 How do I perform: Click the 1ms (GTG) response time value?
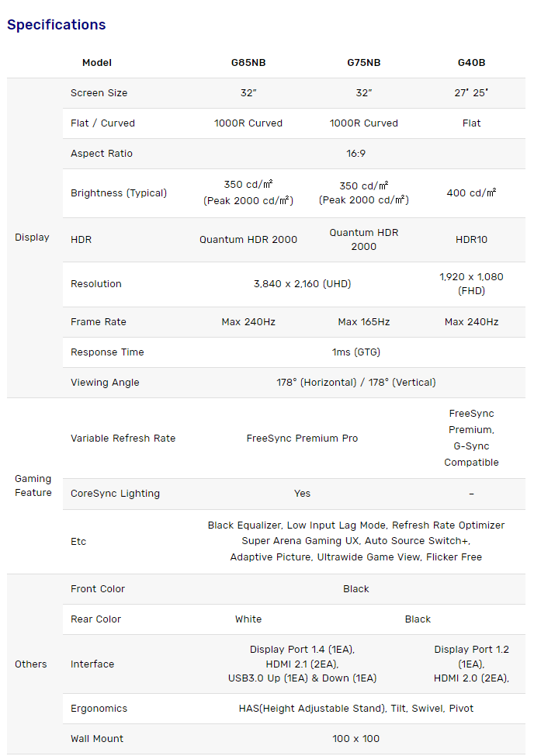(356, 352)
